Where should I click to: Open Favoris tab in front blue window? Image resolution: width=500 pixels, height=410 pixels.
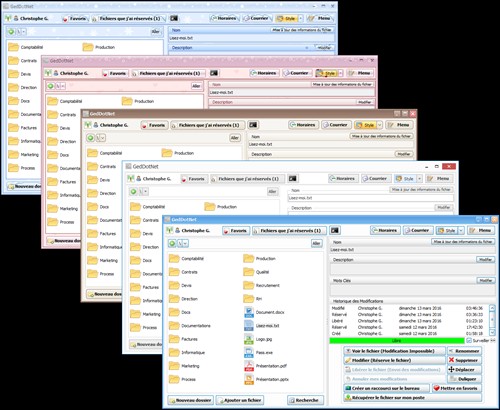coord(236,230)
